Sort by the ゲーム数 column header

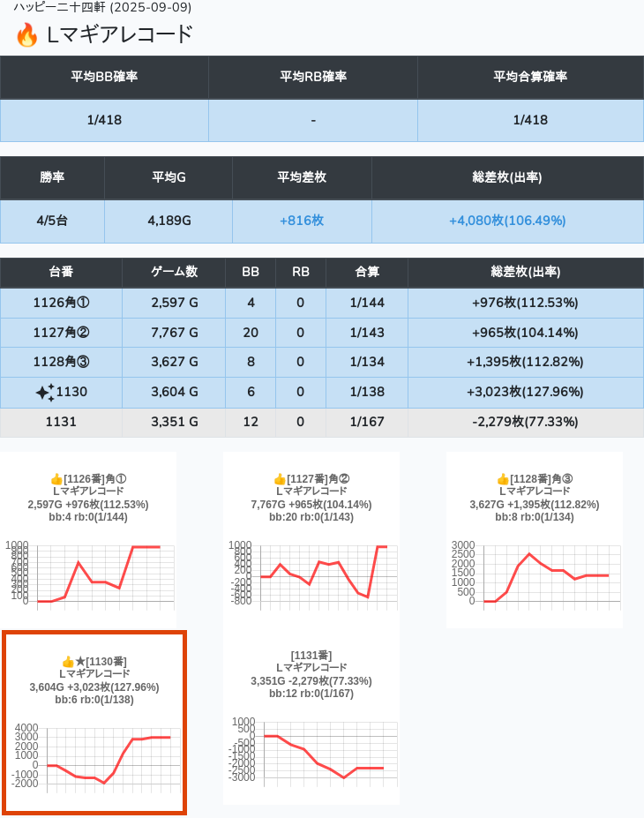tap(174, 272)
